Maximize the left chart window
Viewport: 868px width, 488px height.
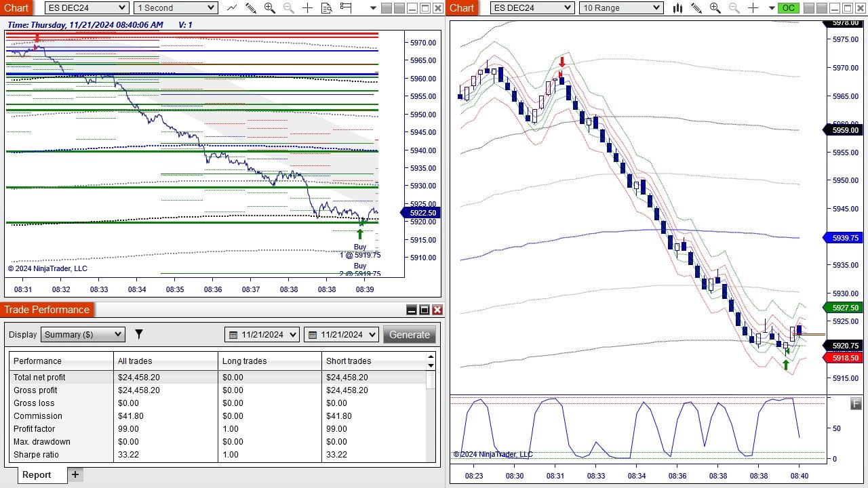tap(425, 8)
